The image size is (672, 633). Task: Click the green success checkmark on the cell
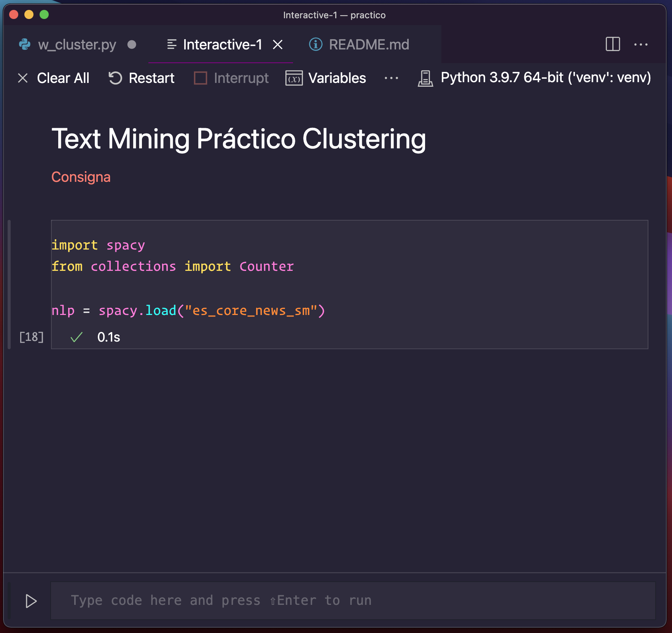point(76,337)
